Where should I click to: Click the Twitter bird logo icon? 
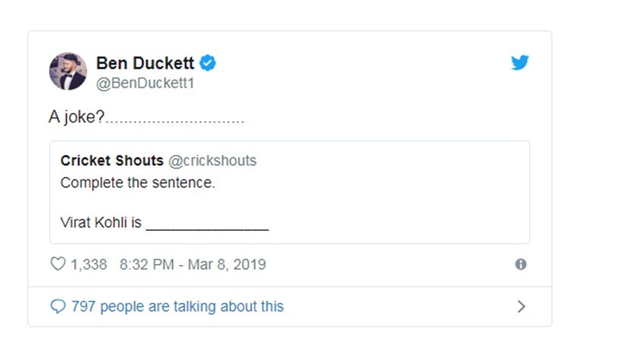(520, 63)
